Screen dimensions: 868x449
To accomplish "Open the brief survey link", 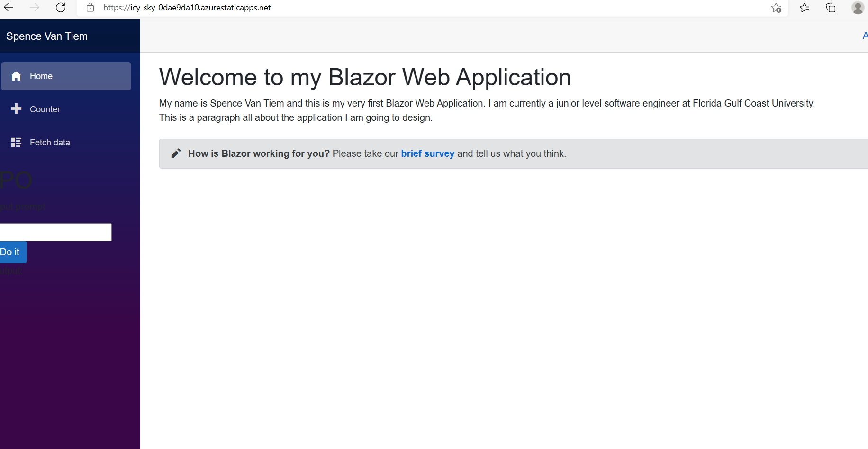I will point(427,153).
